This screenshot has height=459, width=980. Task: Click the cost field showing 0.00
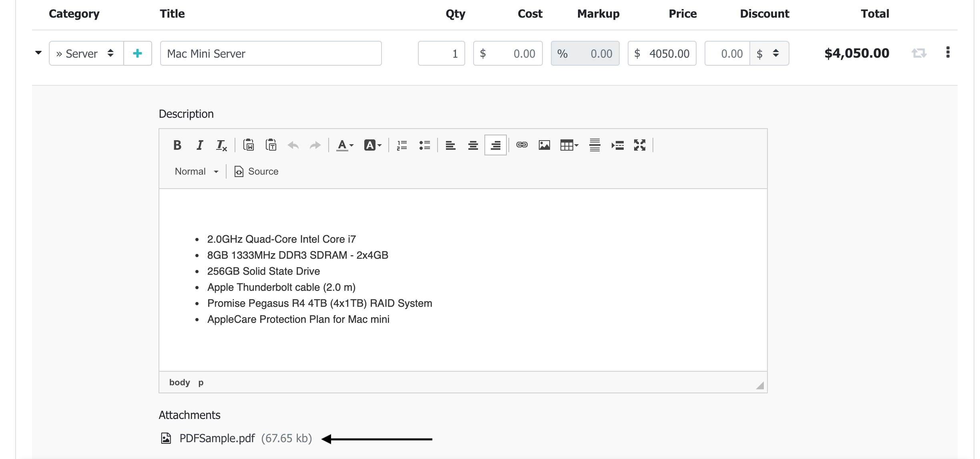point(508,53)
